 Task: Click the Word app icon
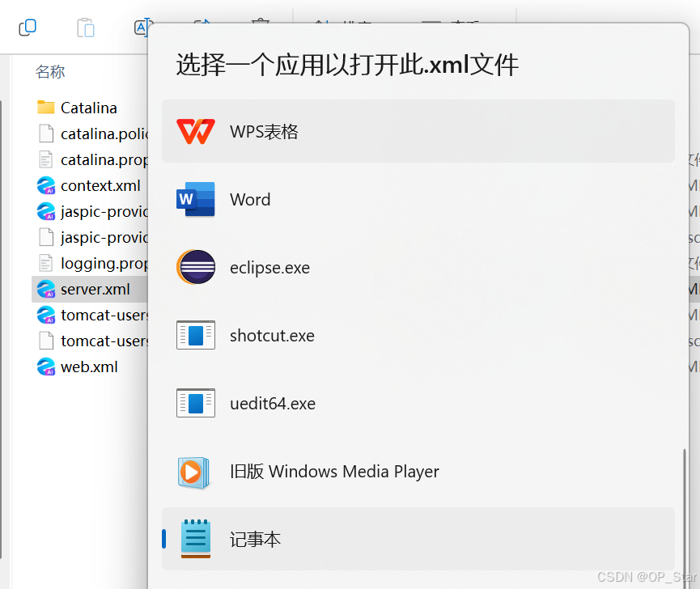196,200
